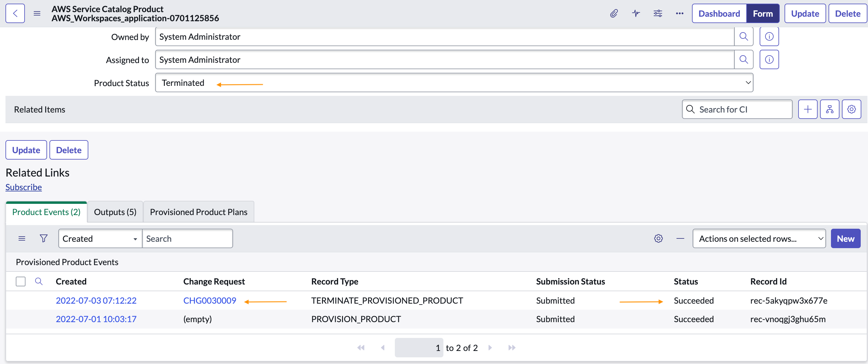The width and height of the screenshot is (868, 364).
Task: Open the CI relationship map icon
Action: click(x=829, y=109)
